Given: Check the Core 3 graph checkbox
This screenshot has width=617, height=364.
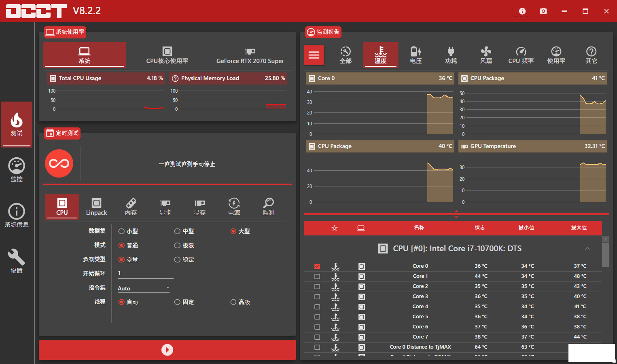Looking at the screenshot, I should pos(317,296).
